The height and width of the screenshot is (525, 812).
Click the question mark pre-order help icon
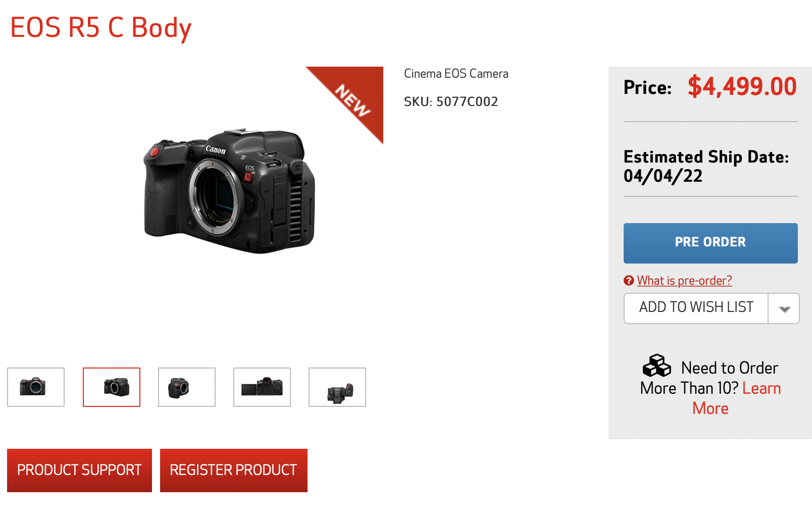(629, 281)
